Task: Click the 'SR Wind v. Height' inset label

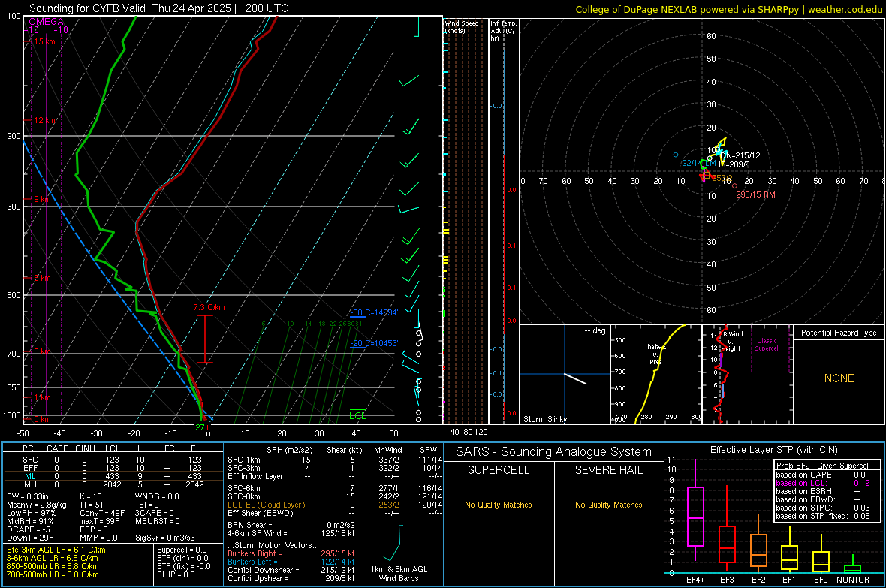Action: coord(731,342)
